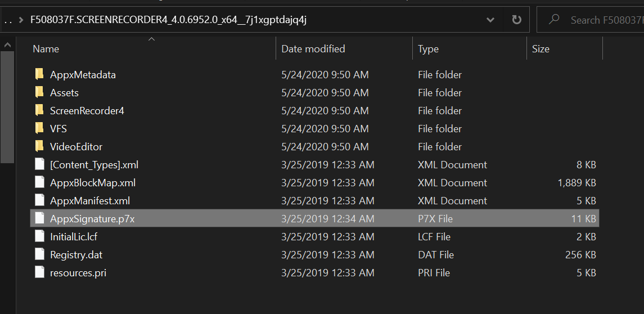Click the refresh icon beside address bar
This screenshot has height=314, width=644.
coord(516,20)
